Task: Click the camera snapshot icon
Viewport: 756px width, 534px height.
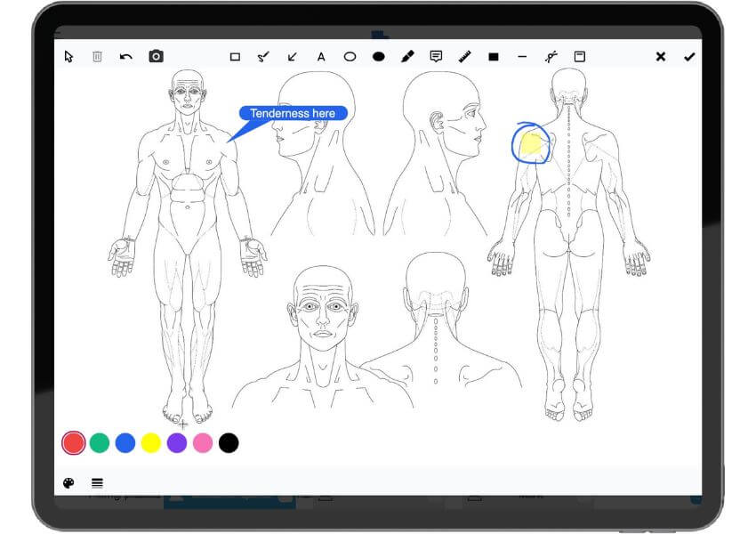Action: [156, 57]
